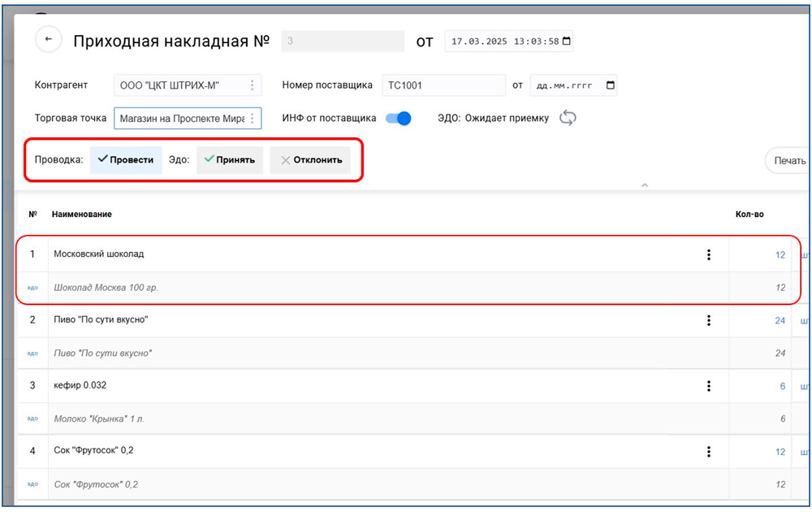Viewport: 812px width, 512px height.
Task: Click the back arrow button
Action: [x=49, y=40]
